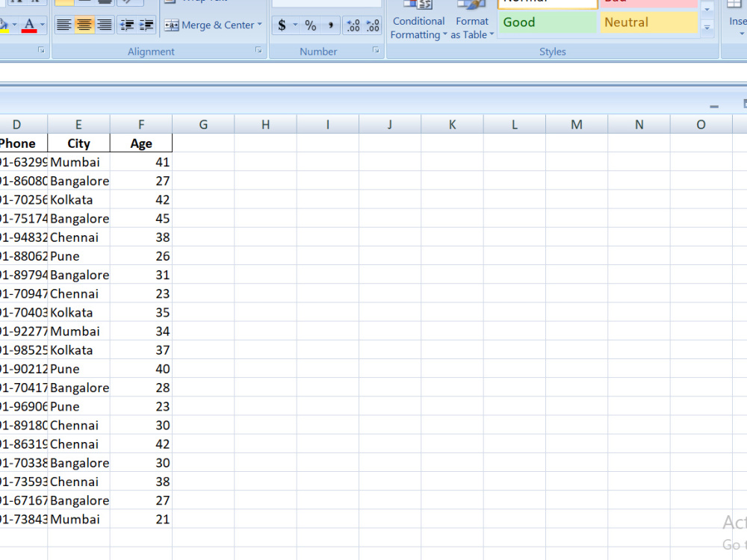This screenshot has width=747, height=560.
Task: Open the Number group dialog launcher
Action: point(376,50)
